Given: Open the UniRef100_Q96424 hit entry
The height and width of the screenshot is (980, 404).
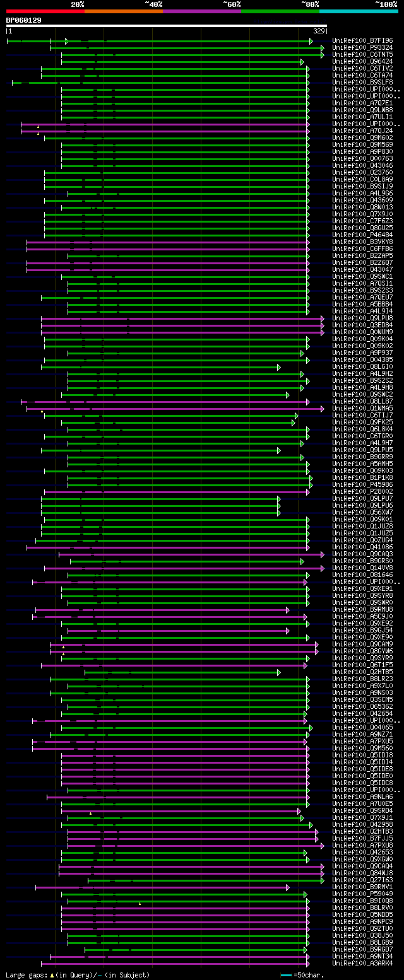Looking at the screenshot, I should pyautogui.click(x=362, y=61).
